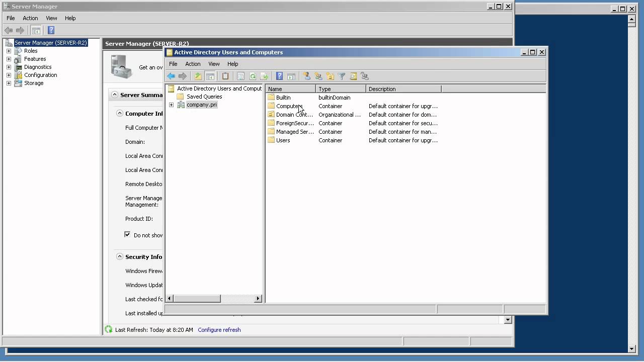644x362 pixels.
Task: Collapse the Server Summary section
Action: point(115,95)
